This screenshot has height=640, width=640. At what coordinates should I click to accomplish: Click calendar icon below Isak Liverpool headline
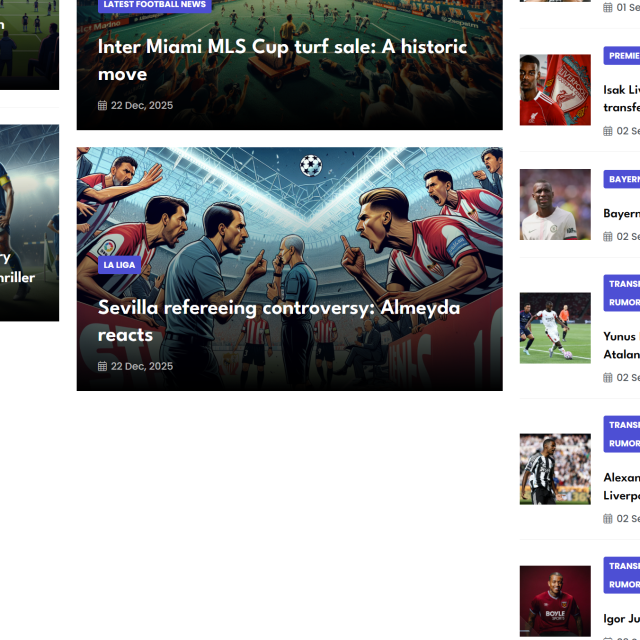pos(608,131)
